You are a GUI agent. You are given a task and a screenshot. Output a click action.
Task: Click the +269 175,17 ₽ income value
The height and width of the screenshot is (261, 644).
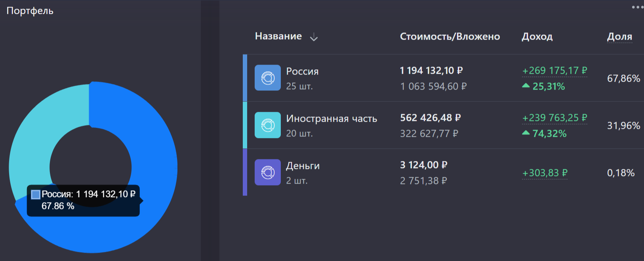click(x=554, y=71)
